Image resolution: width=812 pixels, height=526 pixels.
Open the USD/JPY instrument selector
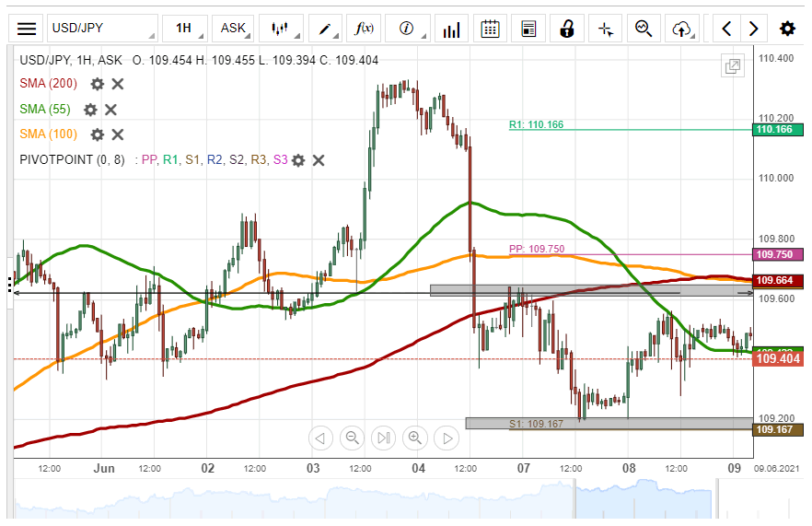pos(102,29)
